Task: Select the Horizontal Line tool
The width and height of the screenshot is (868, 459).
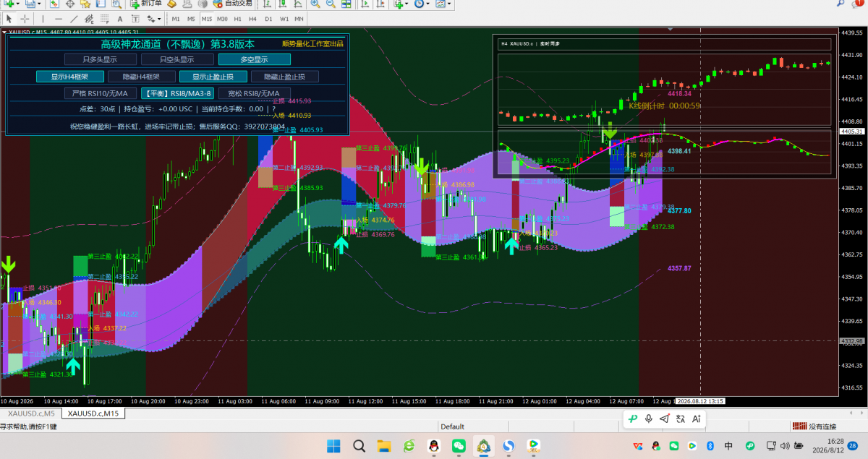Action: coord(59,19)
